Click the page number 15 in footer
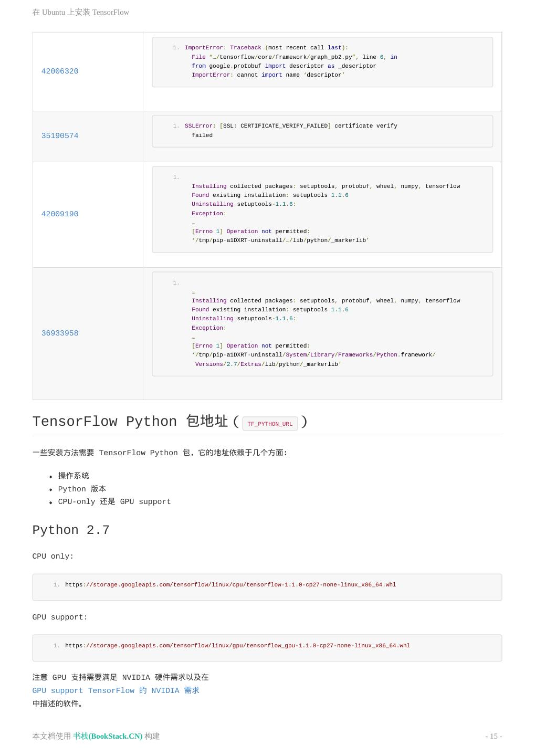Viewport: 535px width, 756px height. pyautogui.click(x=494, y=736)
